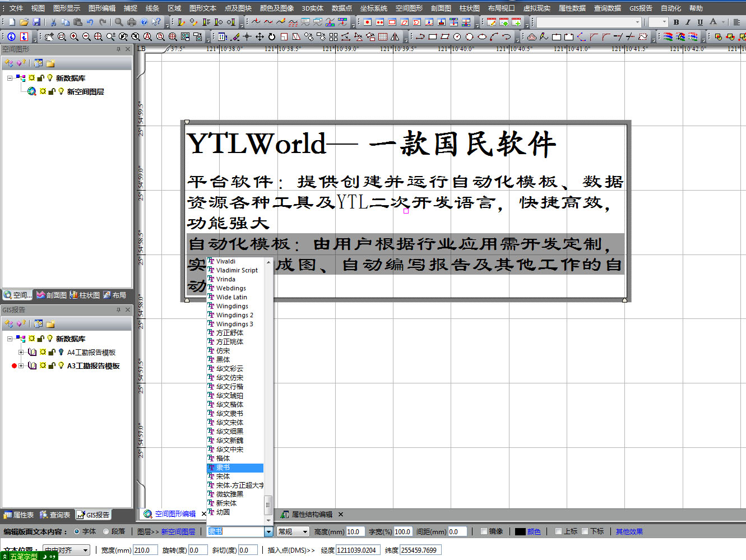The image size is (746, 560).
Task: Toggle lightbulb visibility of 新空间图层
Action: pyautogui.click(x=61, y=91)
